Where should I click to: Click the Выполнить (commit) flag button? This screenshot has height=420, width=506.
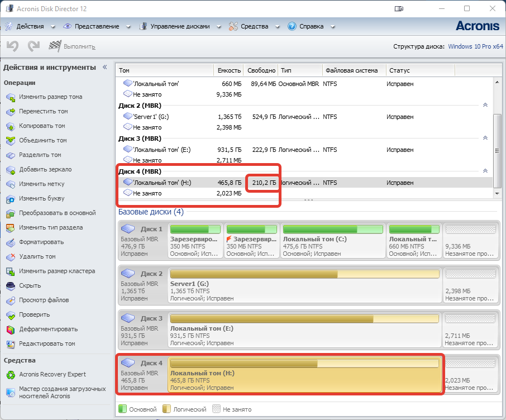tap(71, 46)
